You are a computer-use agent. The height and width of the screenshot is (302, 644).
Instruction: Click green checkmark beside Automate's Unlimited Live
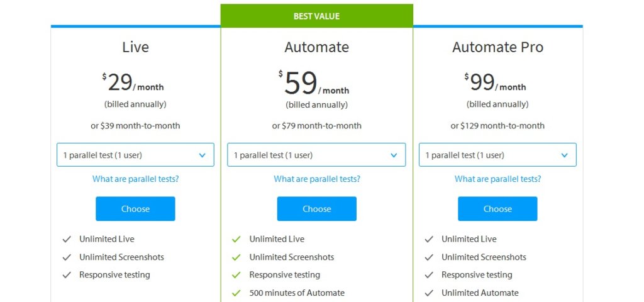pyautogui.click(x=236, y=239)
